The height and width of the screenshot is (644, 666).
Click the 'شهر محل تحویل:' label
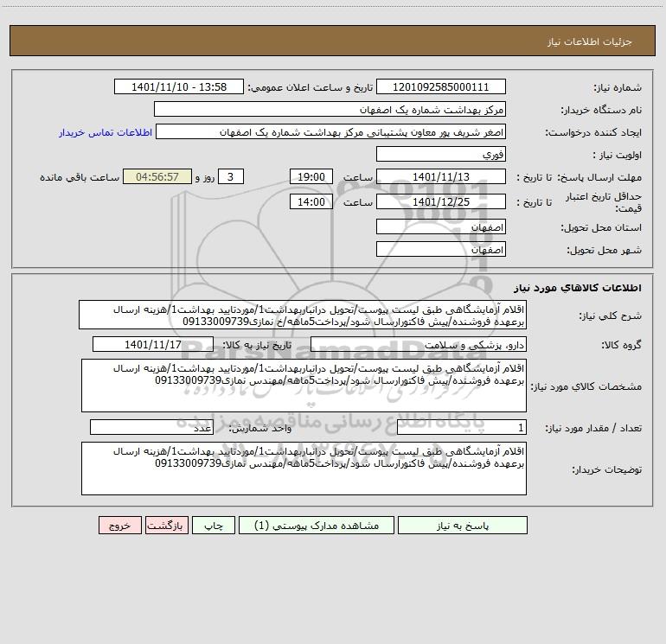604,250
